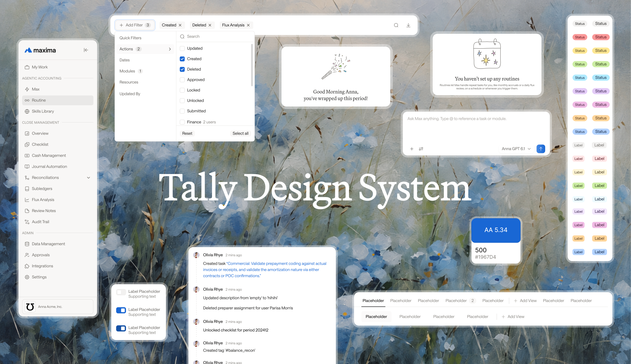The image size is (631, 364).
Task: Select the first pill-style Placeholder tab
Action: pyautogui.click(x=376, y=317)
